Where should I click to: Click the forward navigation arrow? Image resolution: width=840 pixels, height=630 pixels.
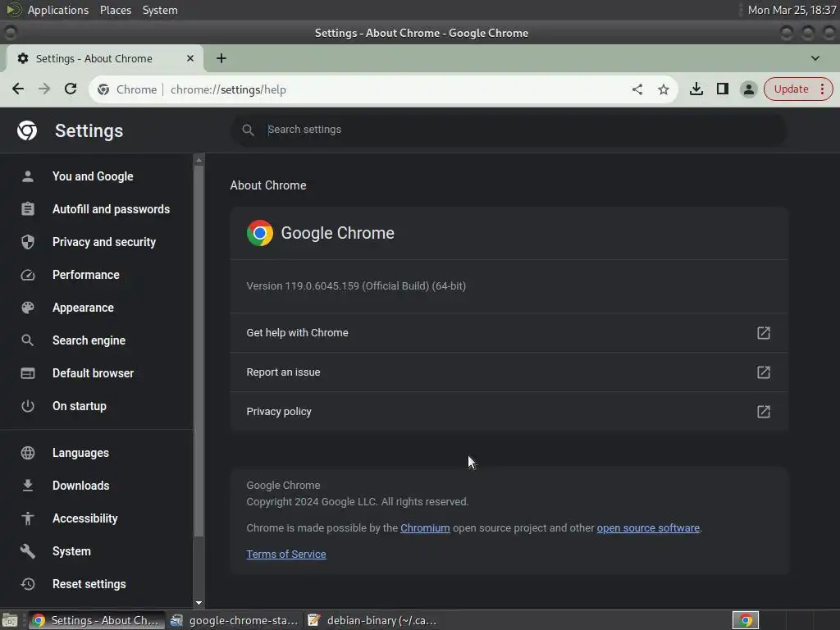pos(44,89)
